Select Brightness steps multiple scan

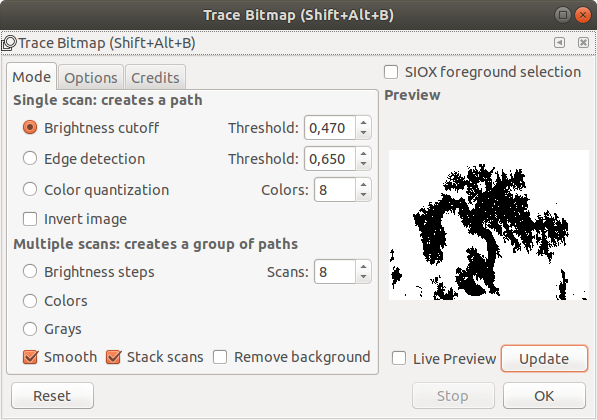[30, 271]
